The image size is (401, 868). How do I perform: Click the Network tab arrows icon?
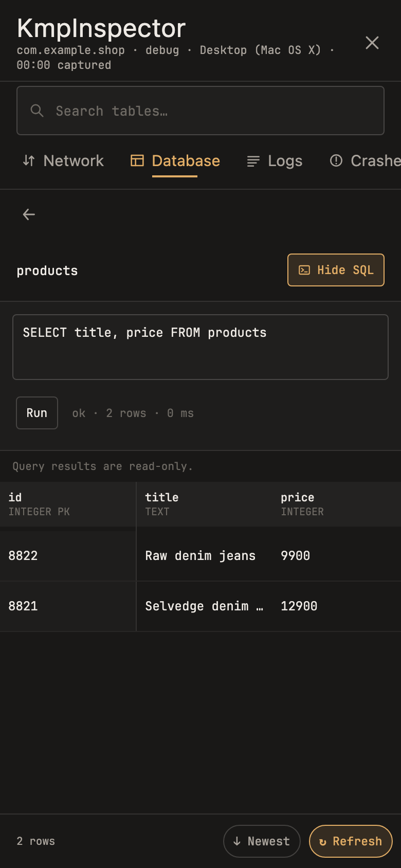point(29,161)
